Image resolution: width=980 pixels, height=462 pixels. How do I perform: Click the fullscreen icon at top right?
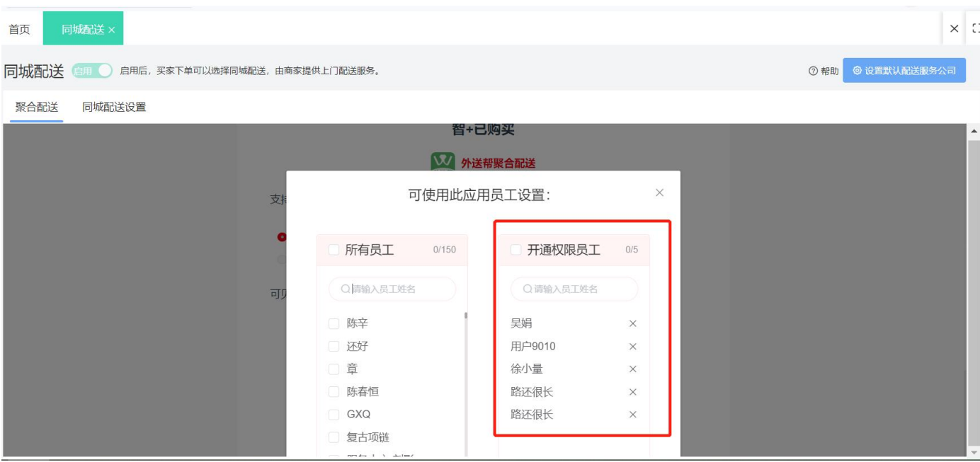click(976, 28)
